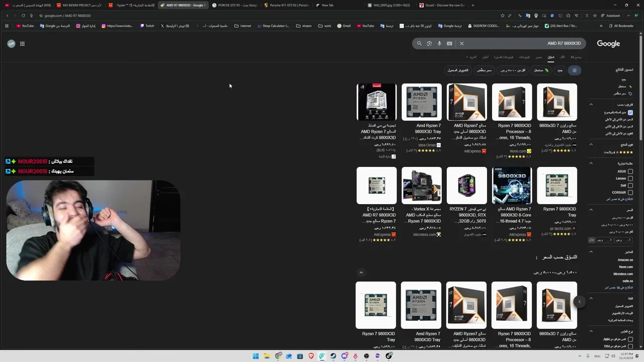Open the browser Assistant button

point(610,16)
